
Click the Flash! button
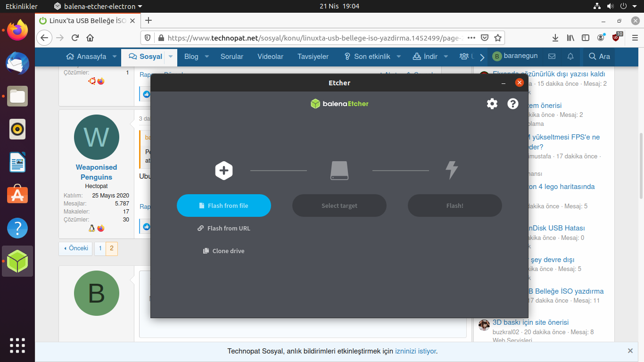click(x=455, y=206)
